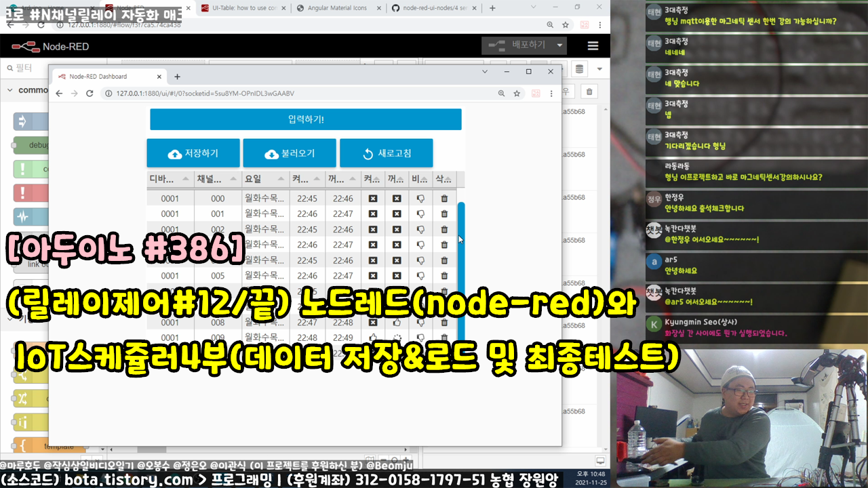868x488 pixels.
Task: Toggle the thumbs-up icon in channel 009 row
Action: (373, 338)
